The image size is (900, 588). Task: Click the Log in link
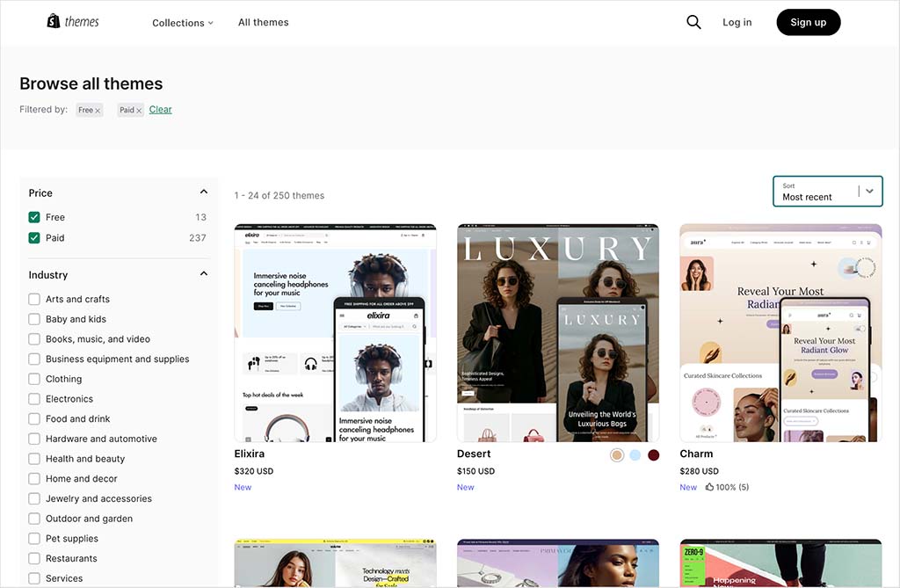[x=737, y=22]
